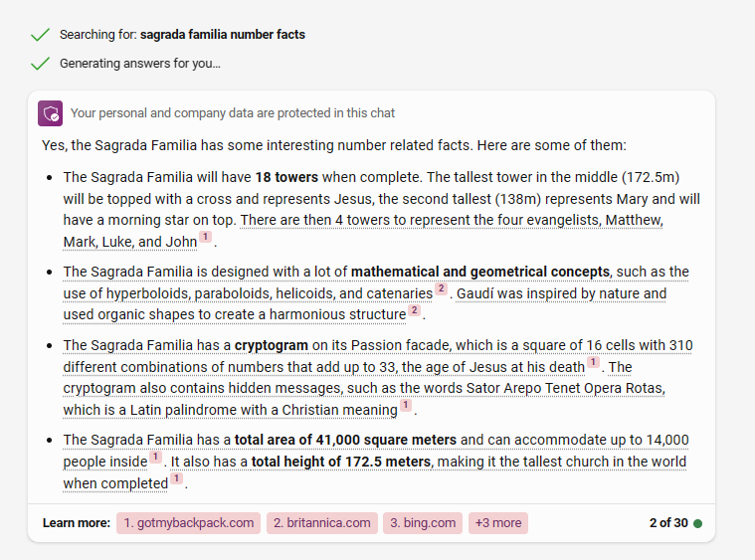
Task: Open the bing.com source link
Action: coord(423,523)
